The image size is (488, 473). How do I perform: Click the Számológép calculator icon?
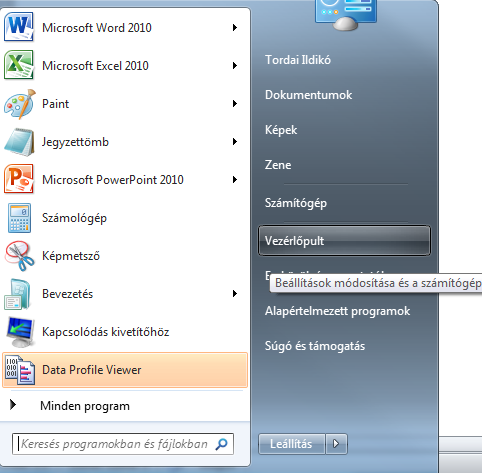pos(19,218)
